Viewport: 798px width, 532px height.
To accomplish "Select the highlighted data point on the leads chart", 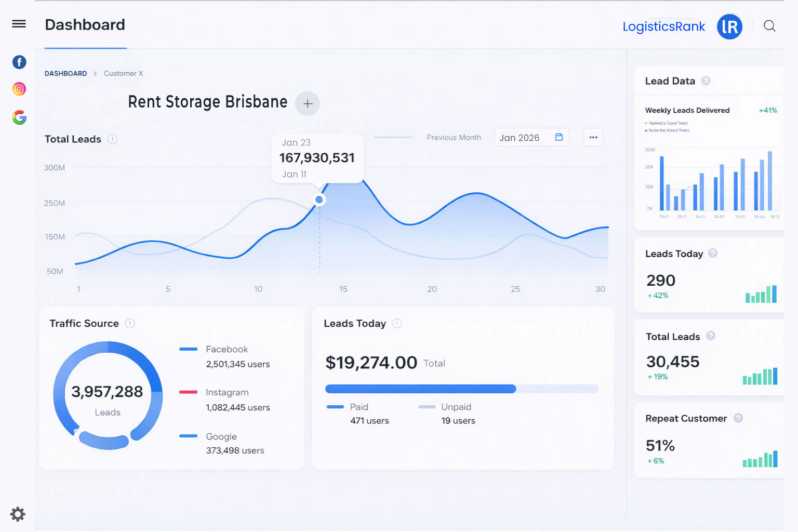I will (319, 199).
